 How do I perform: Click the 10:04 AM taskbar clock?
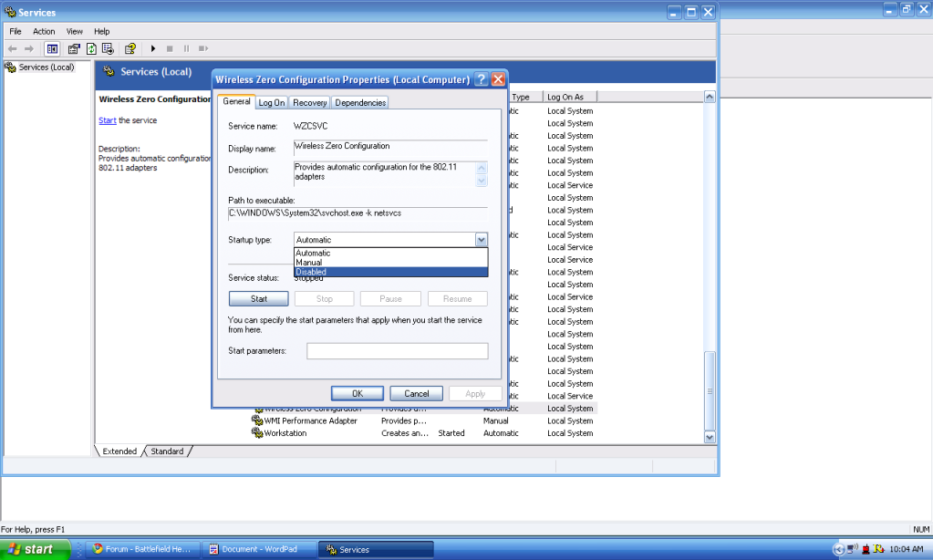(x=906, y=549)
